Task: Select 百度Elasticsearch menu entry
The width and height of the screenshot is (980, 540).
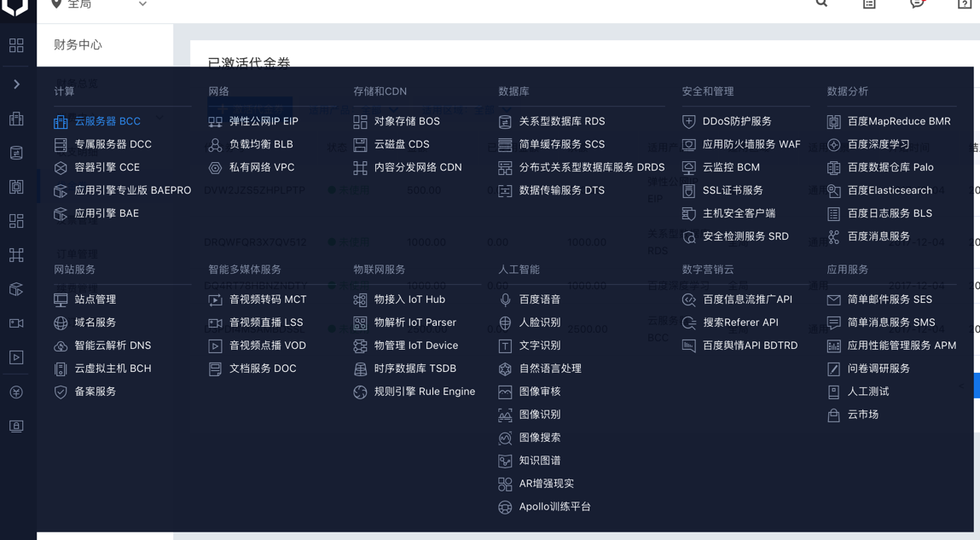Action: point(890,190)
